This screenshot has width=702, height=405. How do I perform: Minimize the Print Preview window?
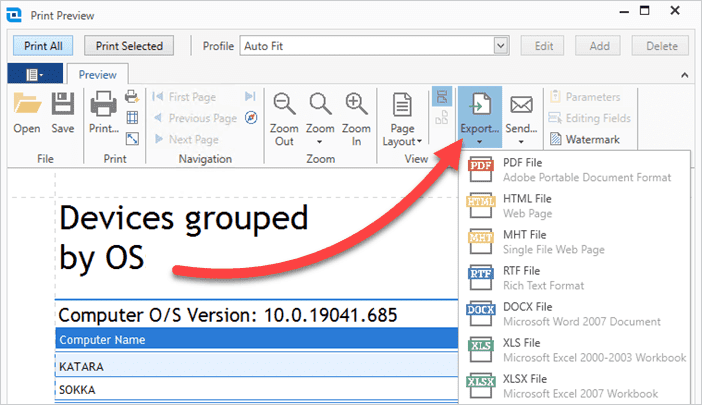(x=624, y=12)
